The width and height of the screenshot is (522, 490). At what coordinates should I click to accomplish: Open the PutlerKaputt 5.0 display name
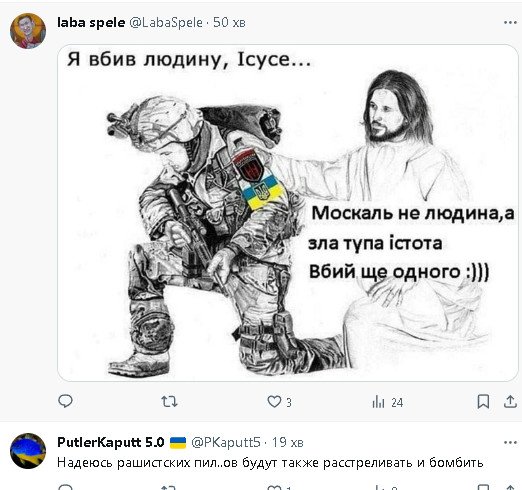click(111, 442)
